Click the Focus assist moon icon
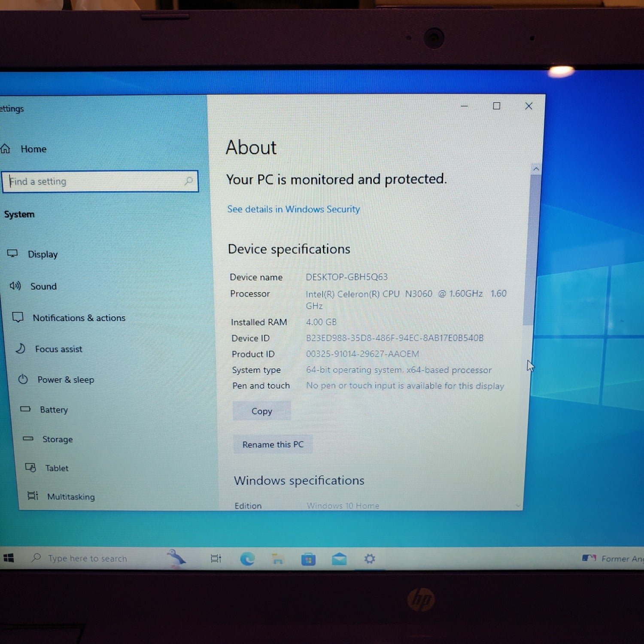This screenshot has height=644, width=644. (x=20, y=348)
